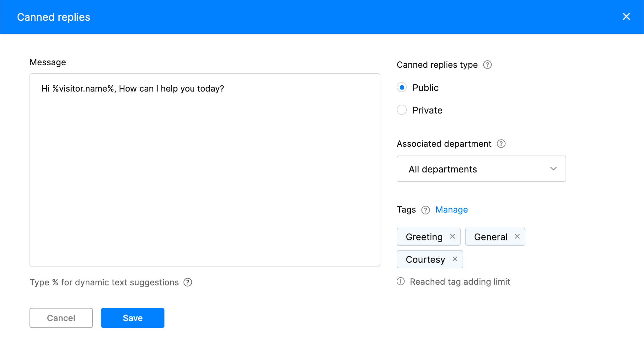Remove the Greeting tag
The height and width of the screenshot is (338, 644).
click(452, 236)
